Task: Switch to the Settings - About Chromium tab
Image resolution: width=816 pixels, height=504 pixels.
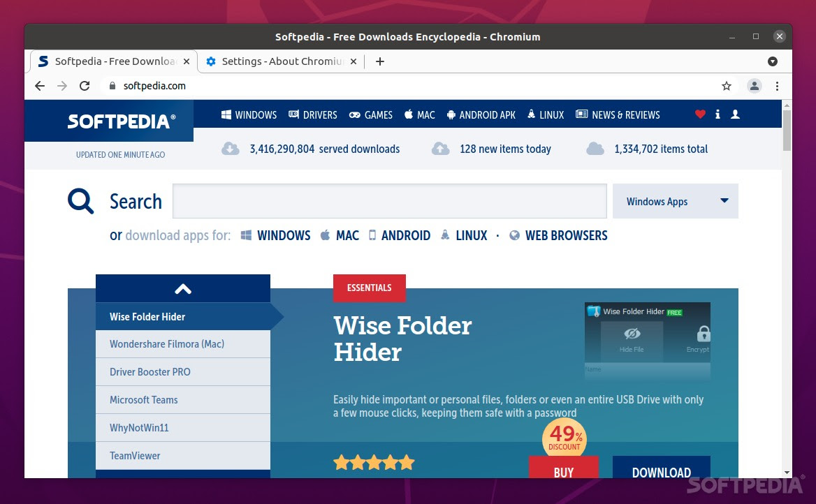Action: tap(281, 61)
